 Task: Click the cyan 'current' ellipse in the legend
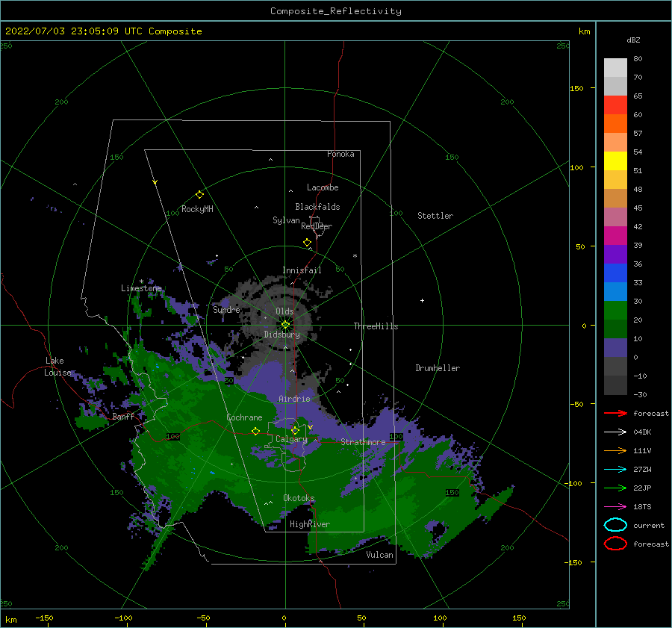(615, 525)
